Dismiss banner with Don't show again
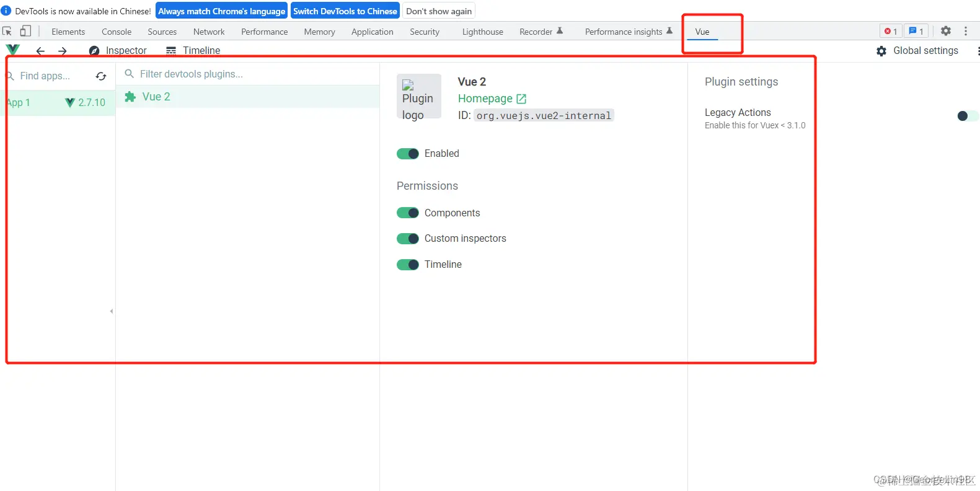 tap(439, 11)
